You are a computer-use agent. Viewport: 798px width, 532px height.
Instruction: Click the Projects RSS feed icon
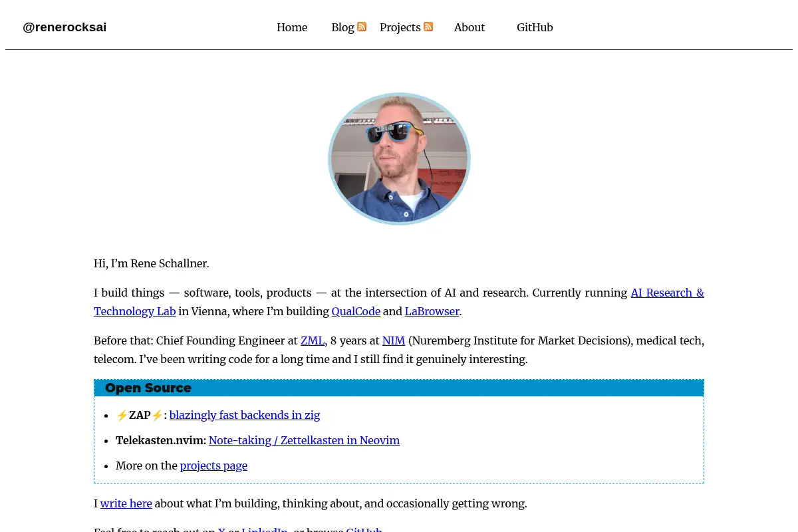(x=428, y=27)
